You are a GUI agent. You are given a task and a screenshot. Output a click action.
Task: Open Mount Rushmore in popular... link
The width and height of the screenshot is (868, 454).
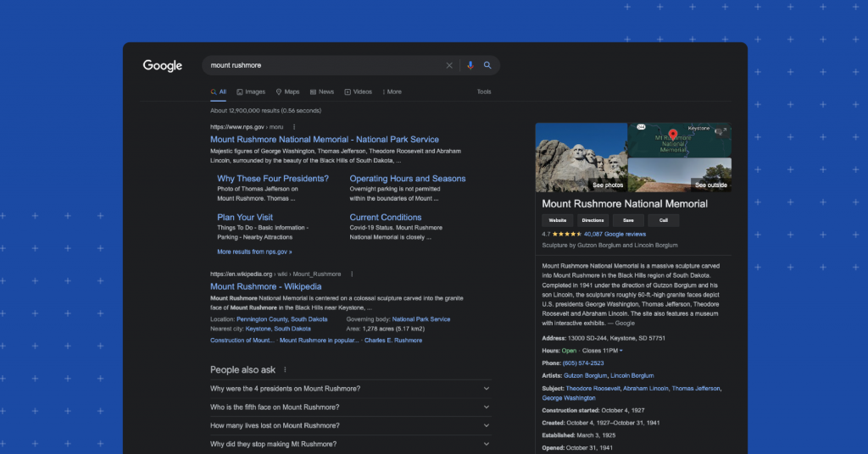coord(319,340)
